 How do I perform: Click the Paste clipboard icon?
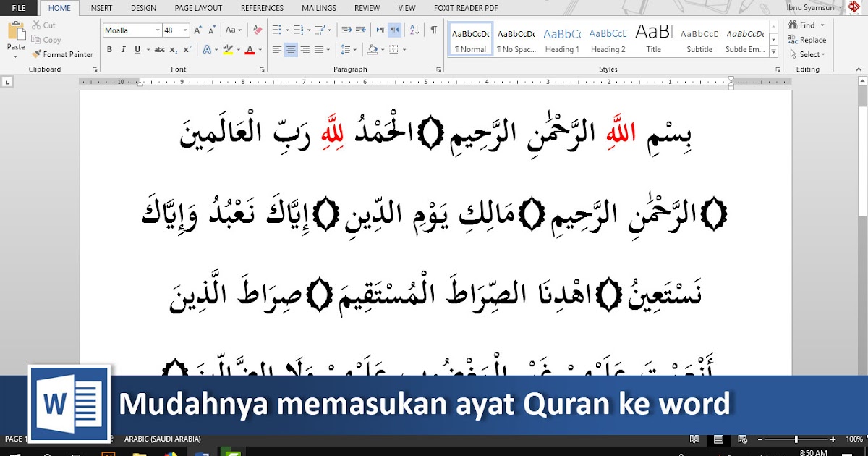16,31
